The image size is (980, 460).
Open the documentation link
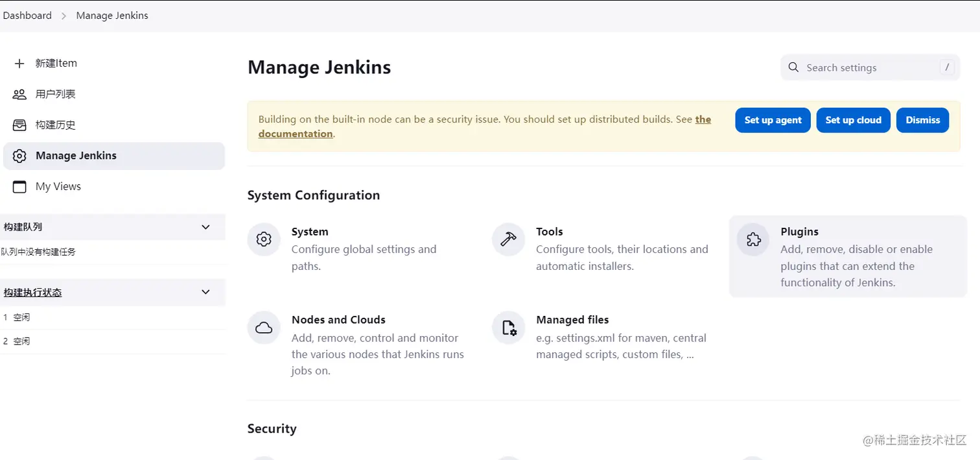[x=296, y=134]
